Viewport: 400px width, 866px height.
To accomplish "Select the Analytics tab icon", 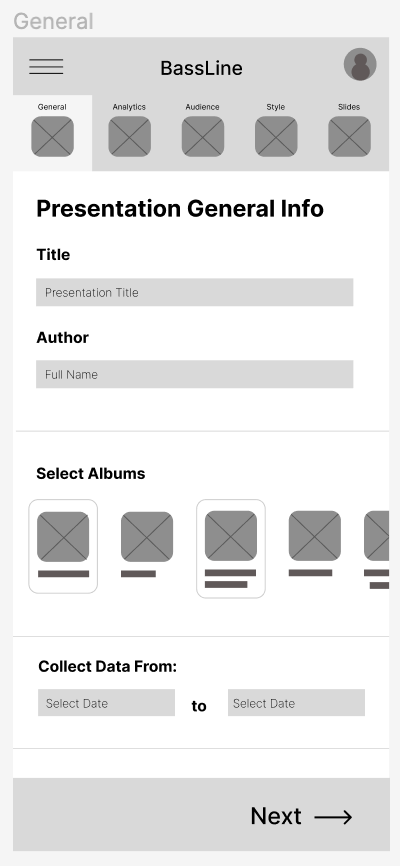I will (129, 136).
